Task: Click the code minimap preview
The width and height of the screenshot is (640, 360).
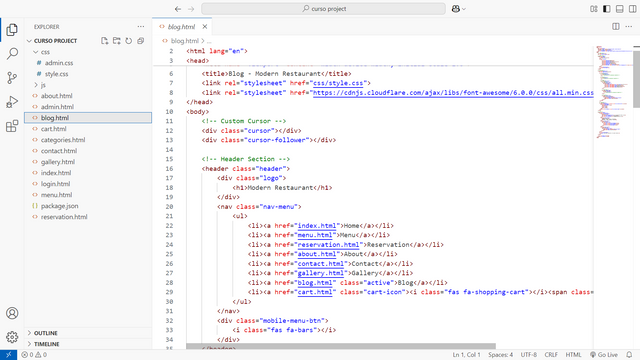Action: (612, 92)
